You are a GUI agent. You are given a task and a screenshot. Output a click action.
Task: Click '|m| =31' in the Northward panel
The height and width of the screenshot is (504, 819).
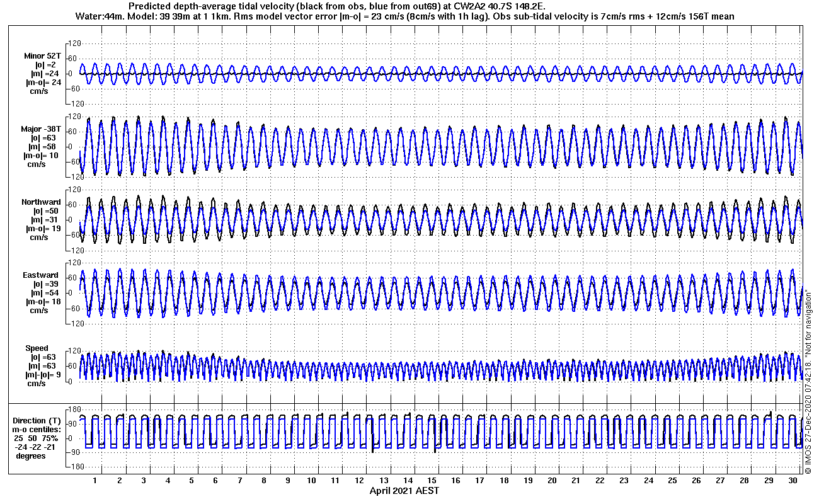pyautogui.click(x=45, y=220)
